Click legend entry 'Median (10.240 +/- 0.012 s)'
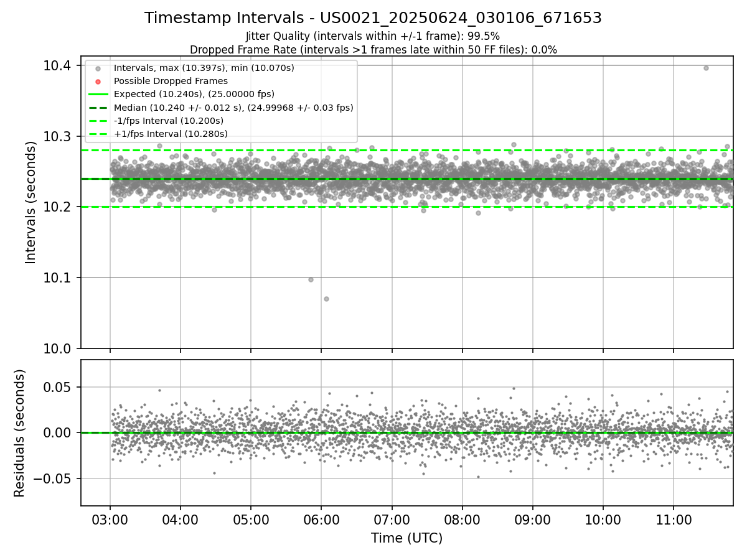 pyautogui.click(x=233, y=108)
